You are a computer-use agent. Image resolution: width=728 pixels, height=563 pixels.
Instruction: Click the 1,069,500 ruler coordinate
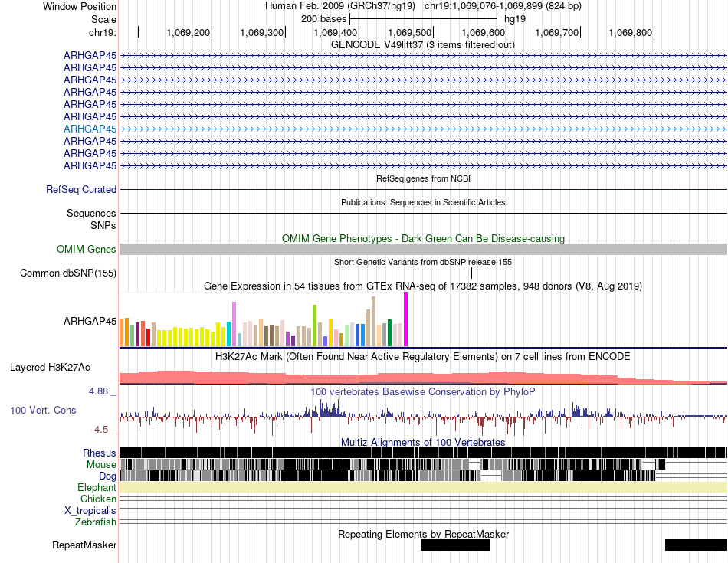tap(409, 32)
